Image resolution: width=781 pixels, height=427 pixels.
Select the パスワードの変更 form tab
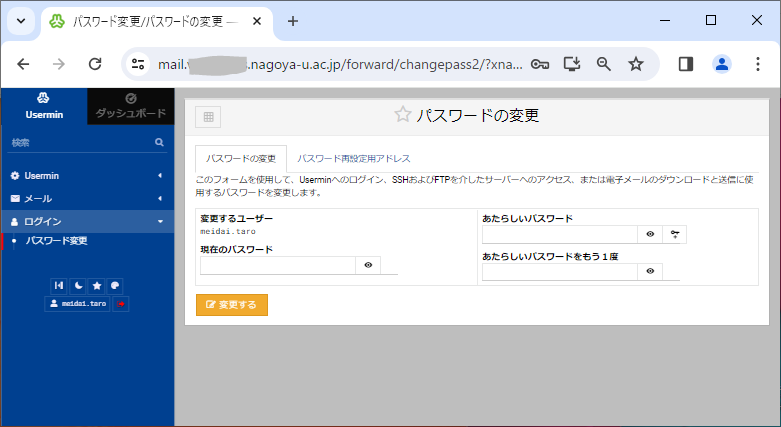click(x=241, y=158)
